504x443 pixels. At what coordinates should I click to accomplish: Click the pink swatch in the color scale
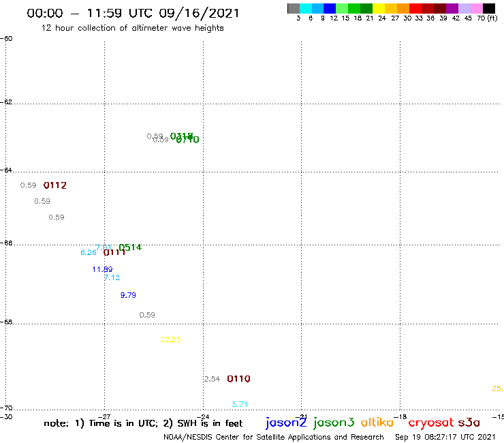coord(477,8)
